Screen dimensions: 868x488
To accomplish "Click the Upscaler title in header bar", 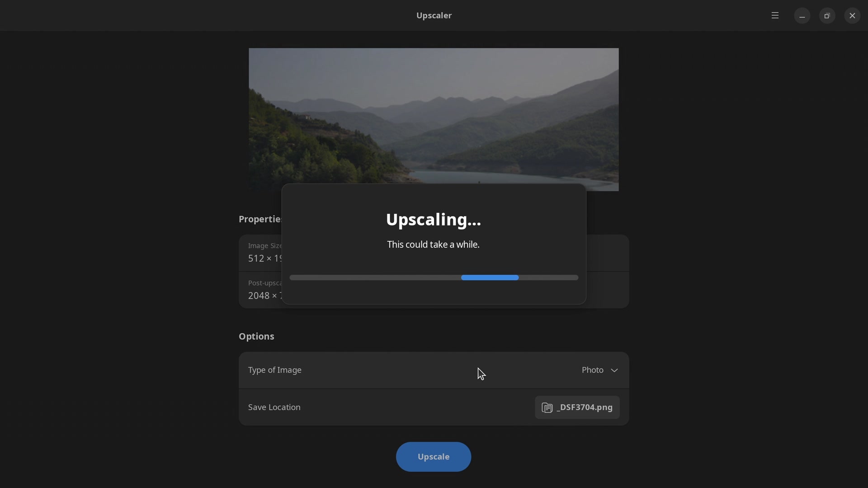I will (434, 15).
